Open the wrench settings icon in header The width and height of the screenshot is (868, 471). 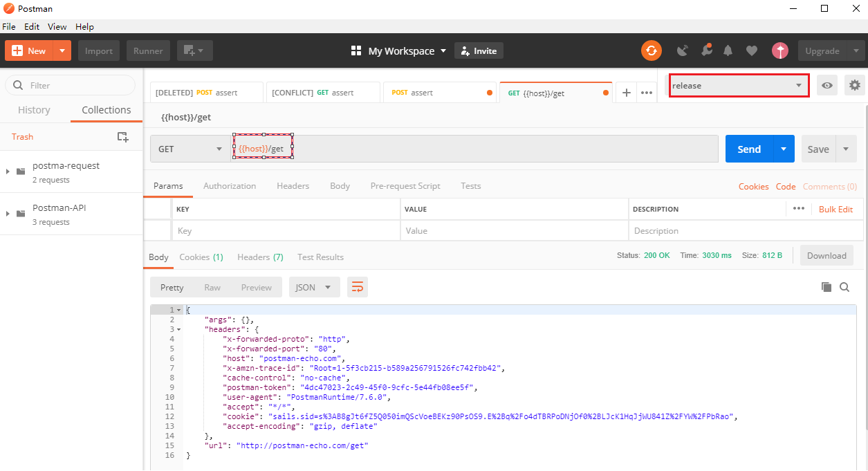pos(706,50)
